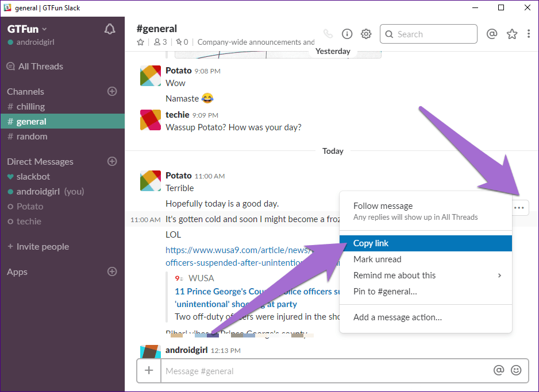Click the channel topic Company-wide announcements
The image size is (539, 392).
pos(256,42)
